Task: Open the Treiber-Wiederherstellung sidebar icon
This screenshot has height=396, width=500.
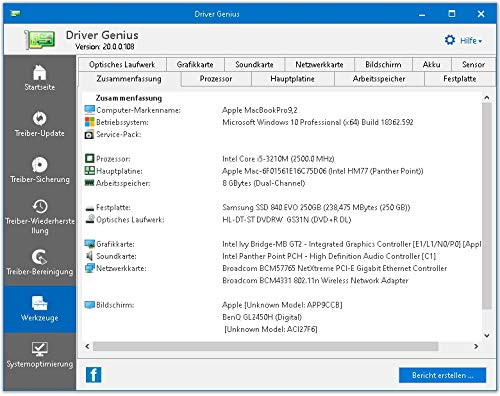Action: coord(40,206)
